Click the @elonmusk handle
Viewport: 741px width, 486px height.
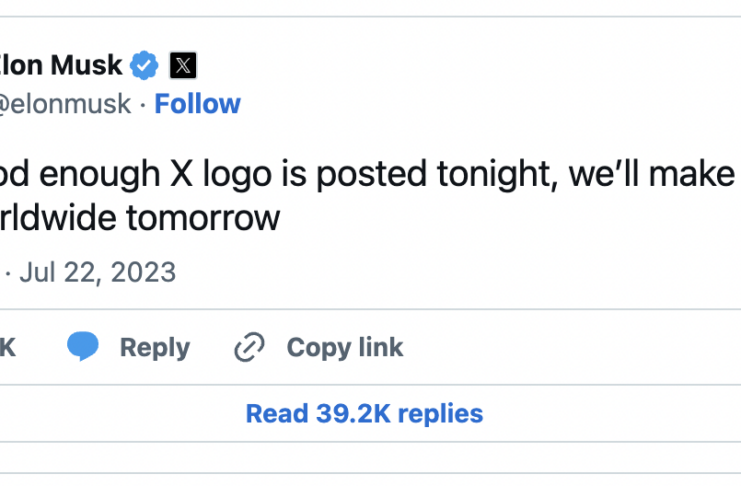(65, 104)
